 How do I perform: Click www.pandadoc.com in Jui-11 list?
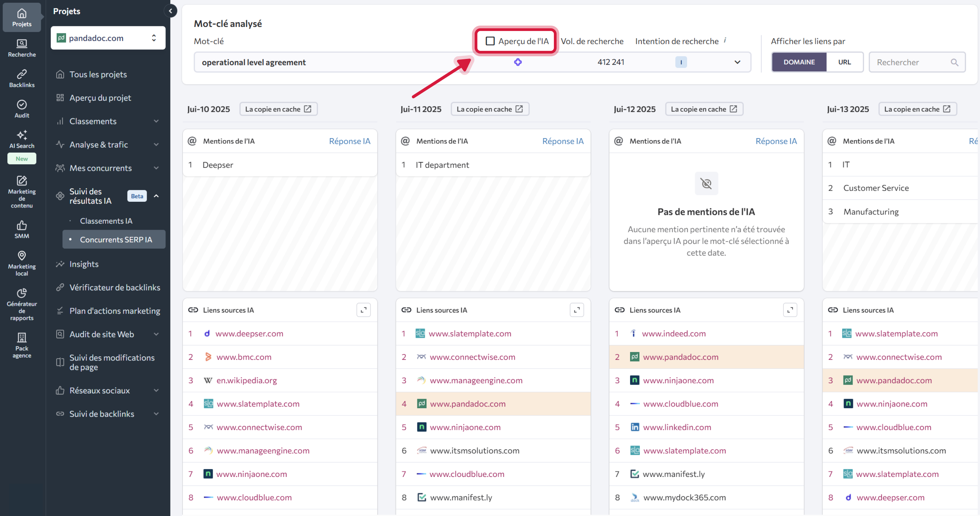(468, 404)
